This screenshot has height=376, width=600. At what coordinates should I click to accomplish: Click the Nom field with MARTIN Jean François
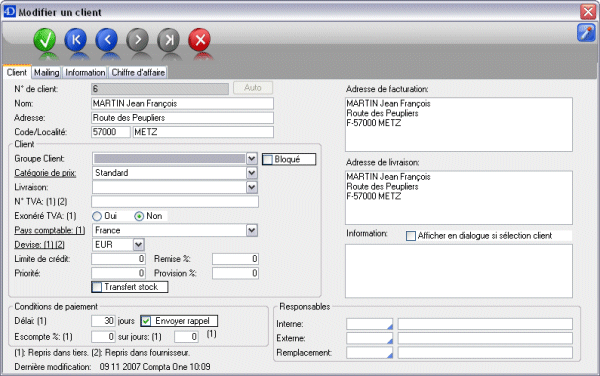click(x=183, y=103)
